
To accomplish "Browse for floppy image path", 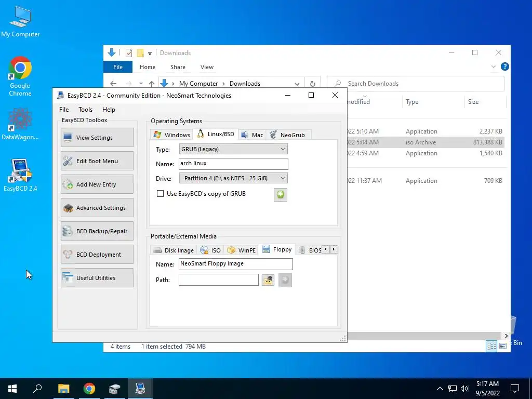I will 268,280.
